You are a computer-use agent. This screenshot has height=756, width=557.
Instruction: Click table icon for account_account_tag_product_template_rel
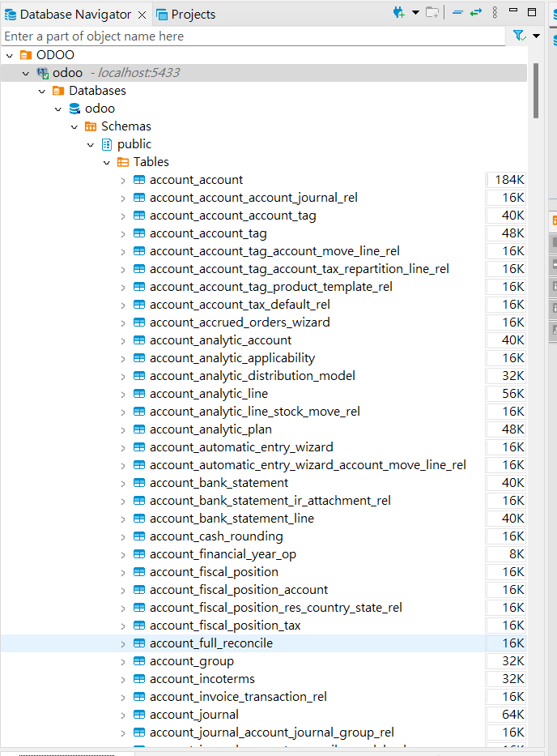coord(139,287)
